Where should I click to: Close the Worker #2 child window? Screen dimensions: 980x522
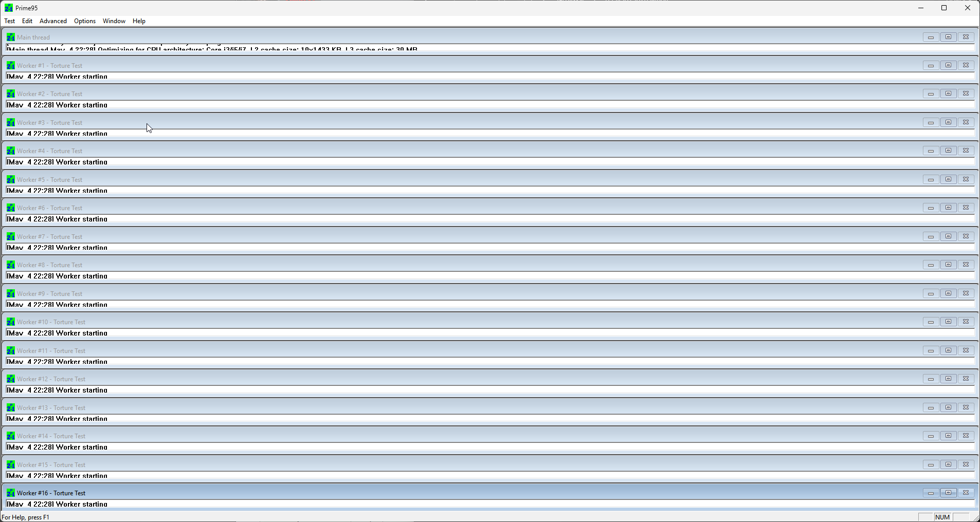click(x=966, y=94)
